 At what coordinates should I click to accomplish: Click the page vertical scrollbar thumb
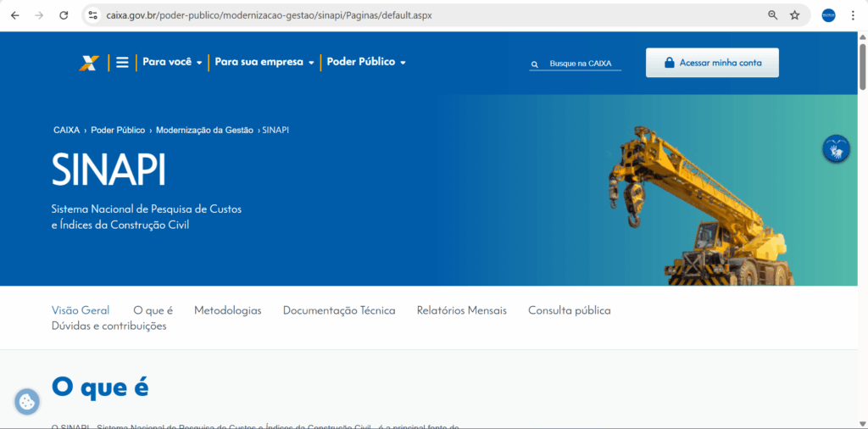[862, 65]
